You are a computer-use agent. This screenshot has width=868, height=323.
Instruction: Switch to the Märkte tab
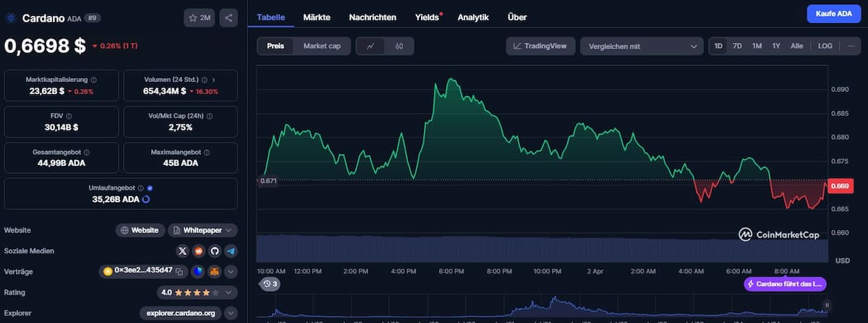[x=318, y=17]
